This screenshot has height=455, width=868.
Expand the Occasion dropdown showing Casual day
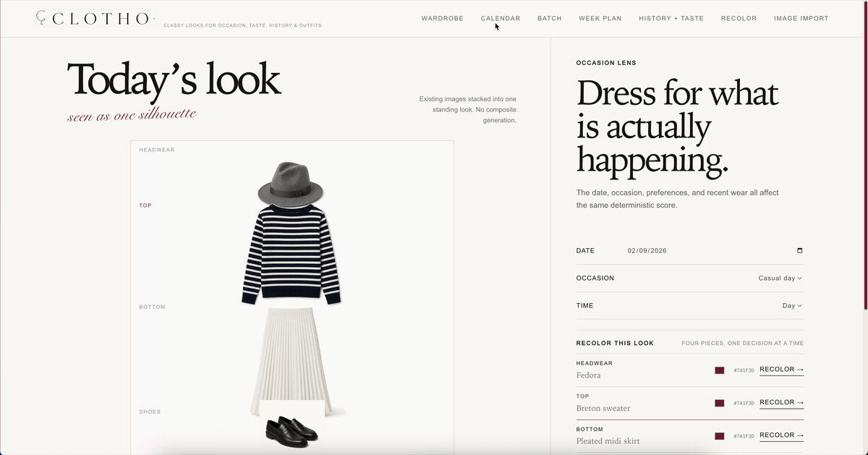click(780, 278)
